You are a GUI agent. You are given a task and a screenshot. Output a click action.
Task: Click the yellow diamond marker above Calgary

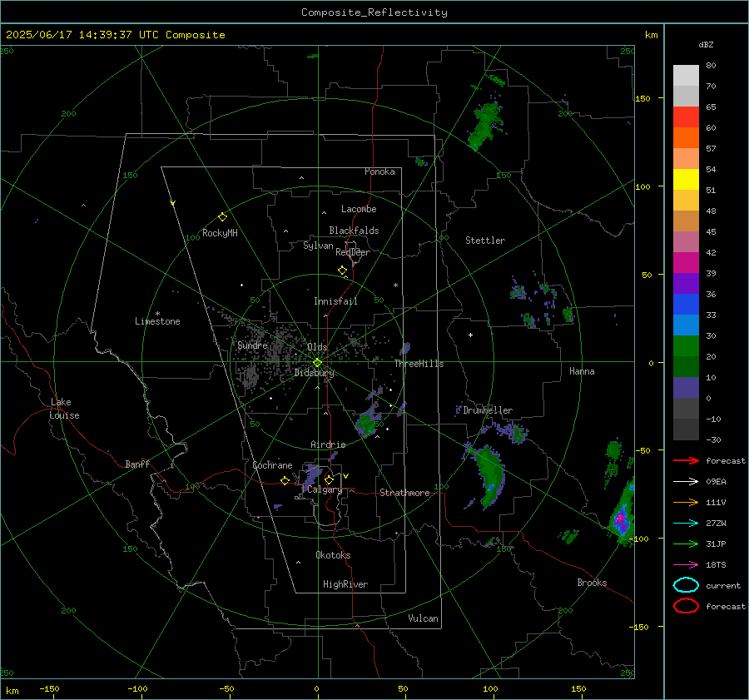pos(329,479)
